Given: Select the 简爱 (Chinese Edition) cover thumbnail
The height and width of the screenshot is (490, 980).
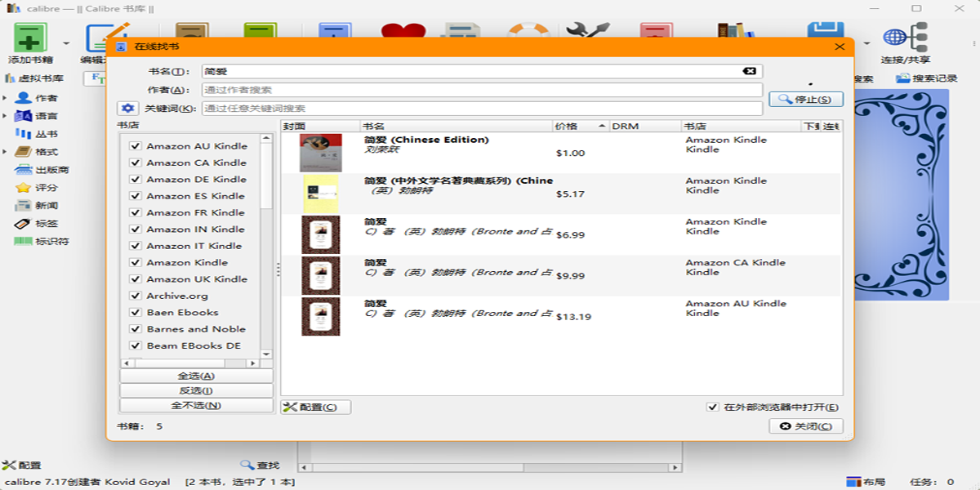Looking at the screenshot, I should 321,153.
